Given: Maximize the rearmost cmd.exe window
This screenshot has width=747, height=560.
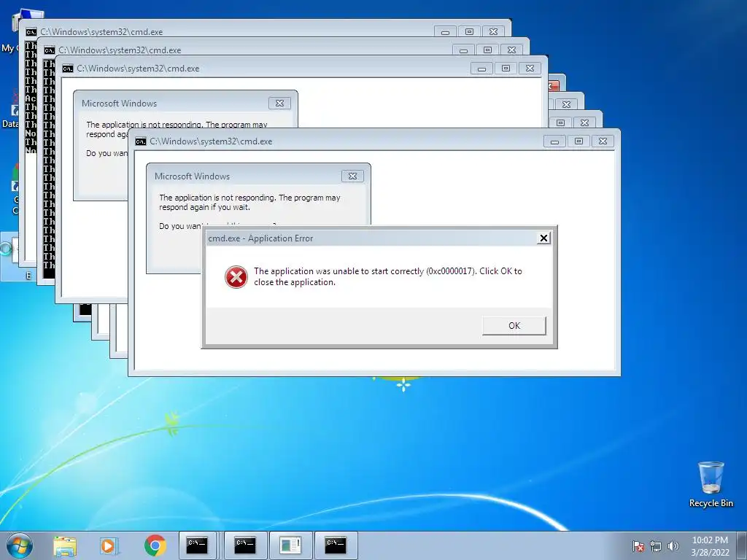Looking at the screenshot, I should pos(469,32).
